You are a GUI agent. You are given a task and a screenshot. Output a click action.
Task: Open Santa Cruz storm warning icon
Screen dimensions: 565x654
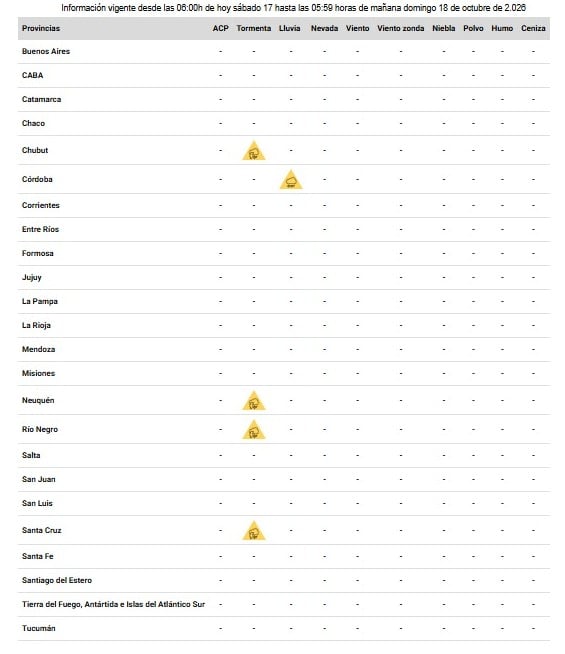[x=254, y=531]
